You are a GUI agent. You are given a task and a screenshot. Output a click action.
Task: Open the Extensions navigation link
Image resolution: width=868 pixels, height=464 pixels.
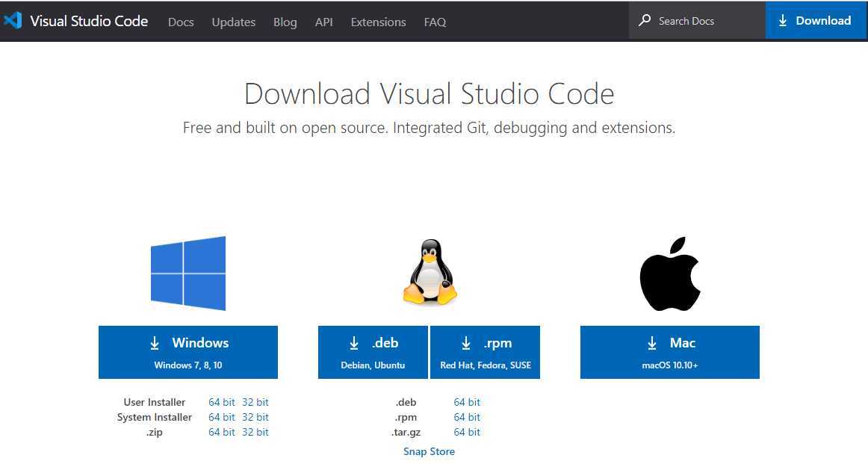click(378, 22)
